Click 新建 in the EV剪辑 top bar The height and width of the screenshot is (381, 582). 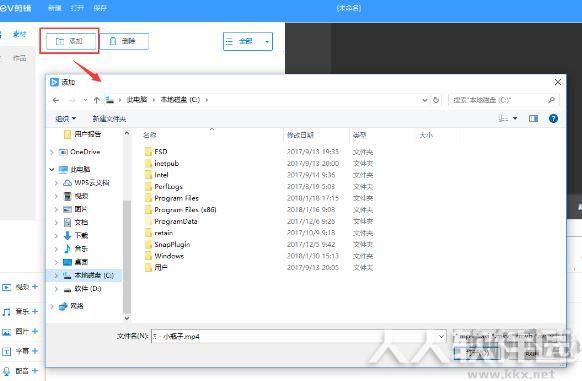55,8
